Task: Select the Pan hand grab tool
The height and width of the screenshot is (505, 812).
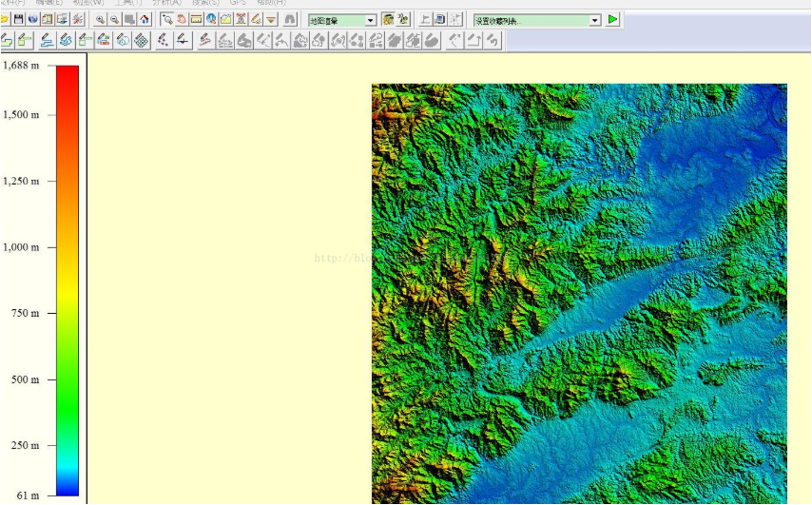Action: tap(182, 19)
